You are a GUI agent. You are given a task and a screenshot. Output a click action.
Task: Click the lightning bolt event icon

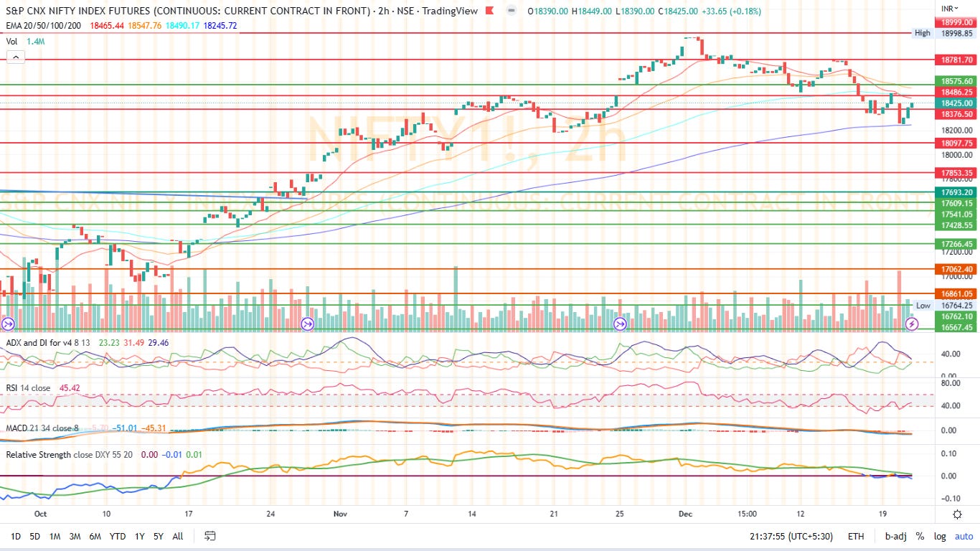point(912,324)
